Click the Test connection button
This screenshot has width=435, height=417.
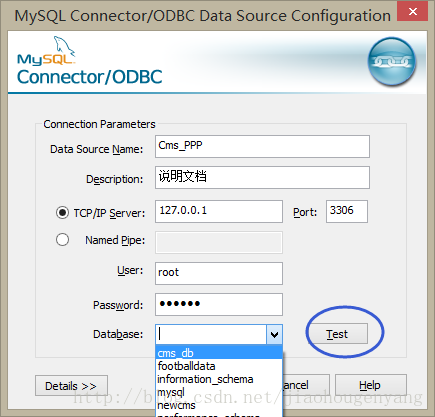[337, 333]
